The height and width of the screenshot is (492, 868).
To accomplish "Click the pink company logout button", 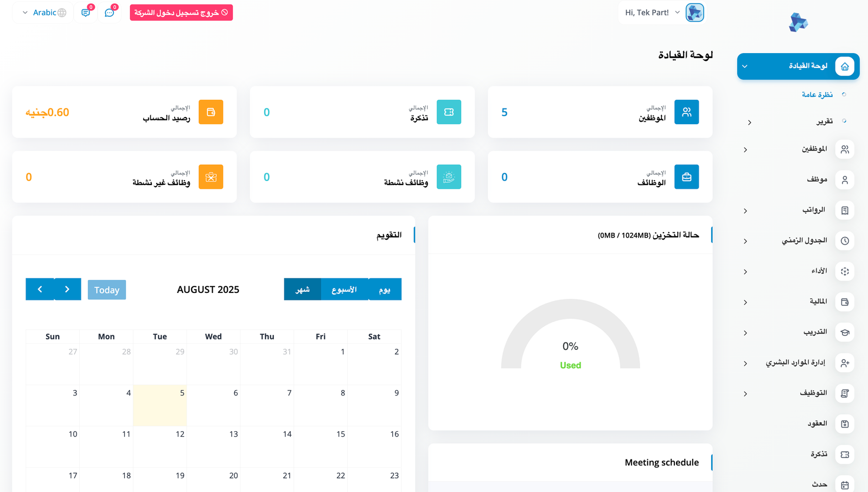I will (x=181, y=12).
